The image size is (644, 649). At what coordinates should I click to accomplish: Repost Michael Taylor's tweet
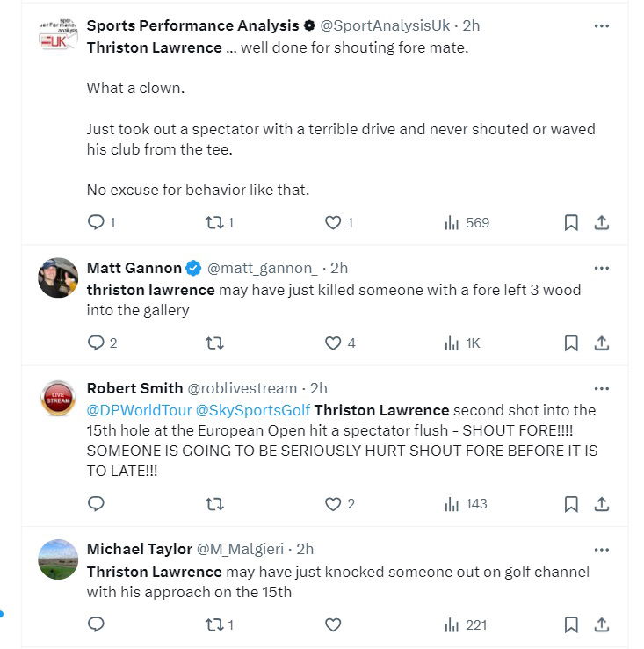[213, 625]
